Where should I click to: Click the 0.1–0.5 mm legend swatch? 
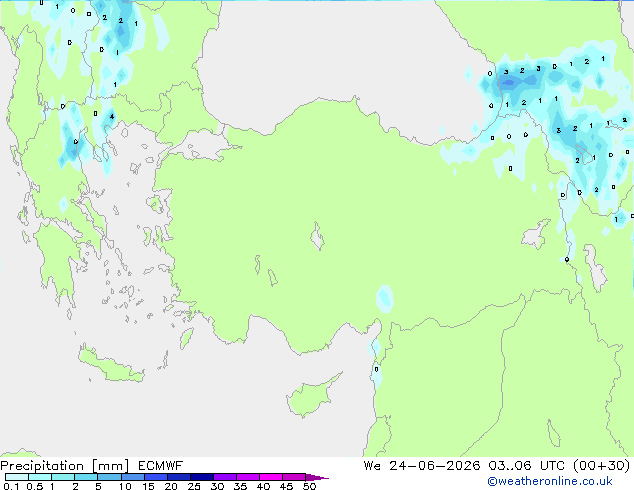17,477
